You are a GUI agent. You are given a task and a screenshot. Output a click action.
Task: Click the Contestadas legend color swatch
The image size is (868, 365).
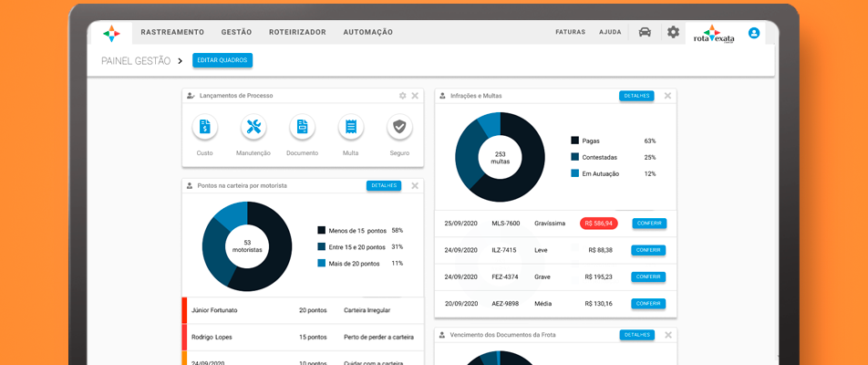574,157
